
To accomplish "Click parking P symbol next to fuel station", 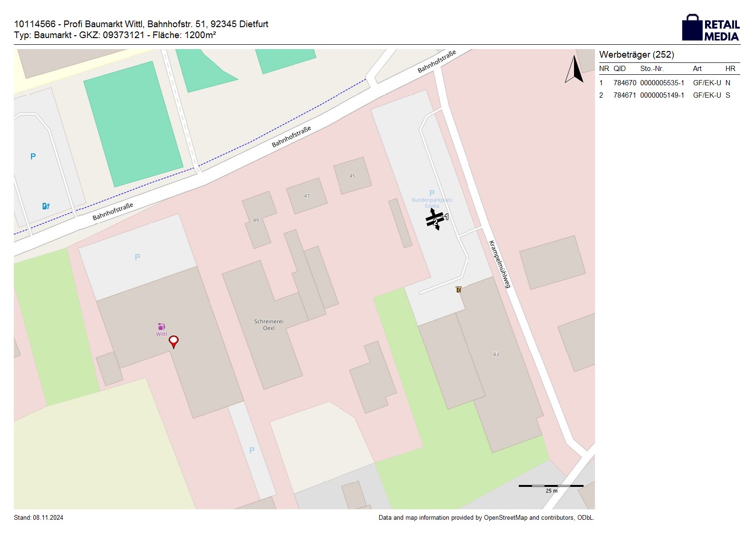I will pyautogui.click(x=33, y=156).
